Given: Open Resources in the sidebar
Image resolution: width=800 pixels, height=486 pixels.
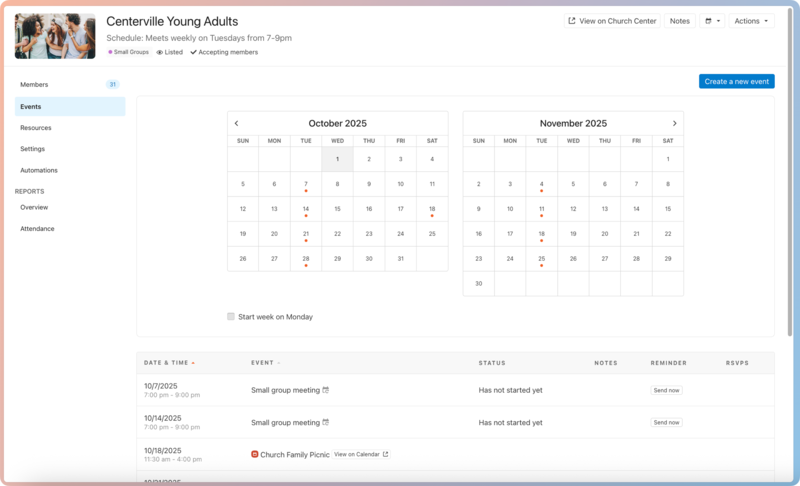Looking at the screenshot, I should tap(70, 128).
